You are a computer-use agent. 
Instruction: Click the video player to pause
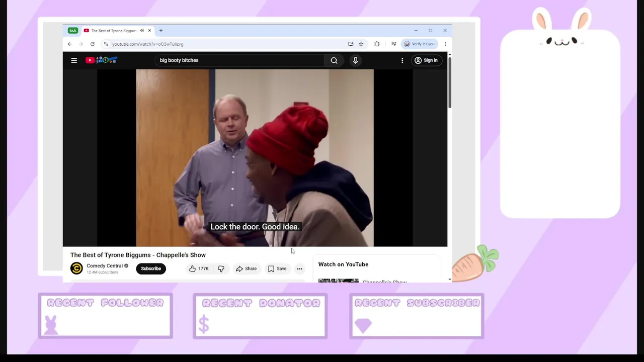[255, 158]
